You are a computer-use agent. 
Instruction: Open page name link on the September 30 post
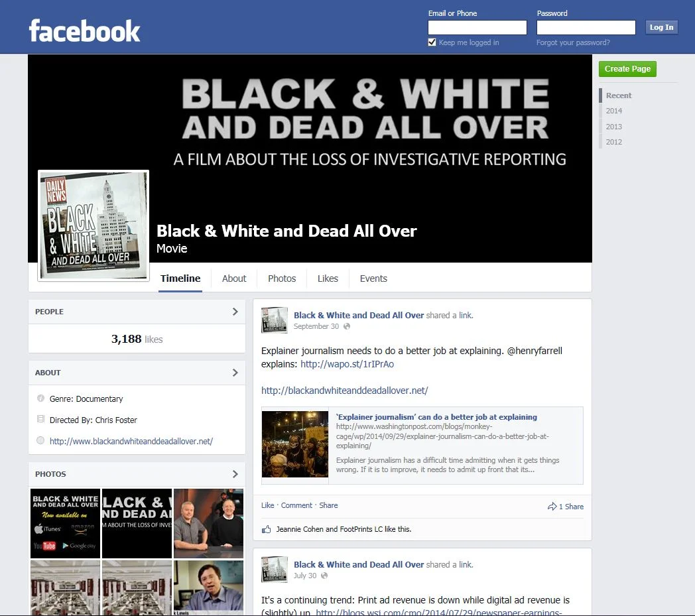[x=359, y=315]
